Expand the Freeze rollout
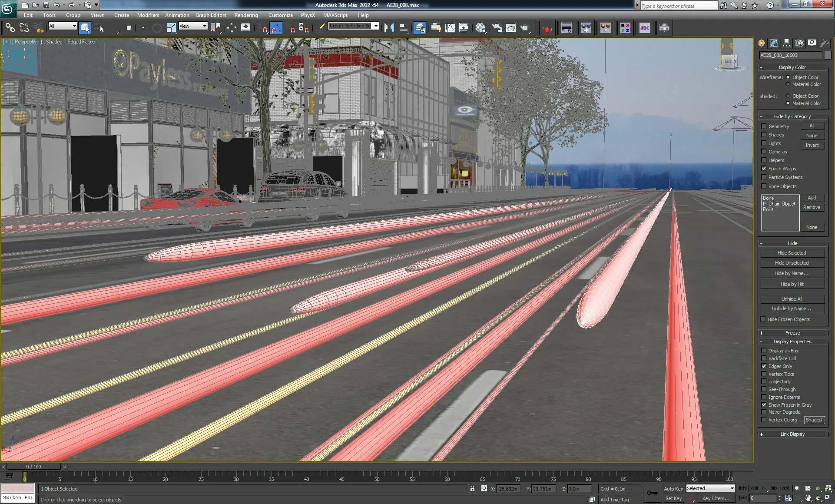Viewport: 835px width, 504px height. pos(792,333)
